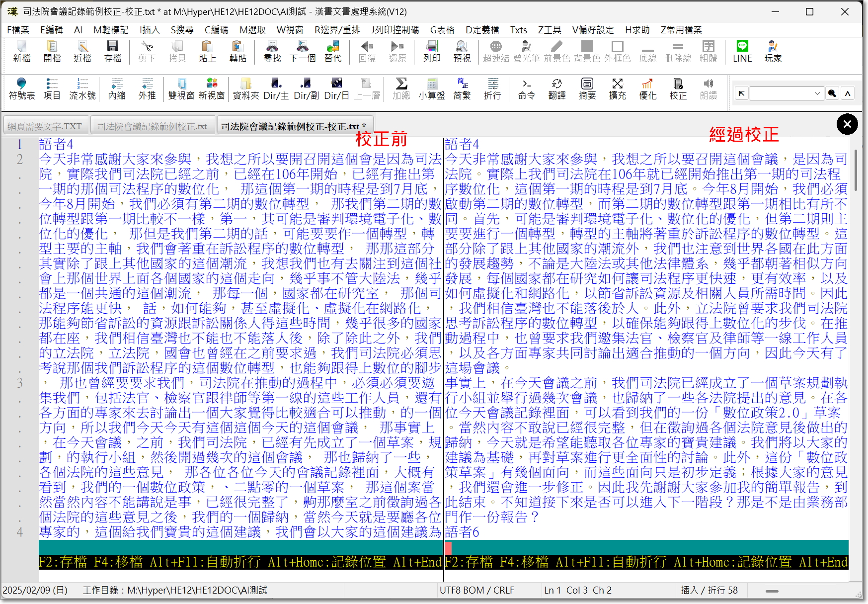
Task: Expand the toolbar search combo box
Action: click(x=817, y=93)
